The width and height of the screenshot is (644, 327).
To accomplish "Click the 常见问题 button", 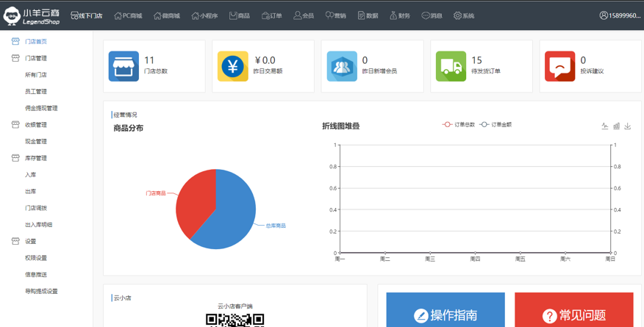I will point(573,315).
